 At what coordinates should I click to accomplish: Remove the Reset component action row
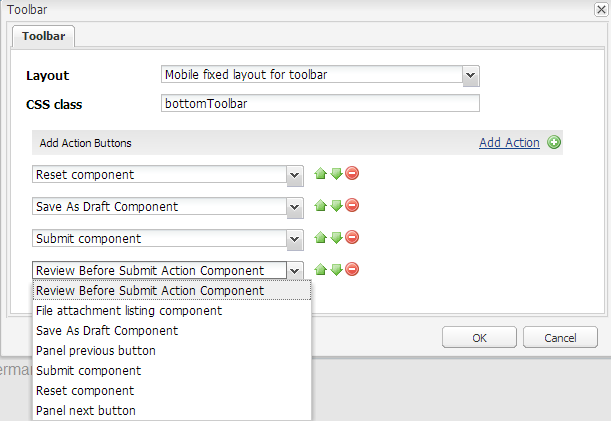click(x=352, y=174)
